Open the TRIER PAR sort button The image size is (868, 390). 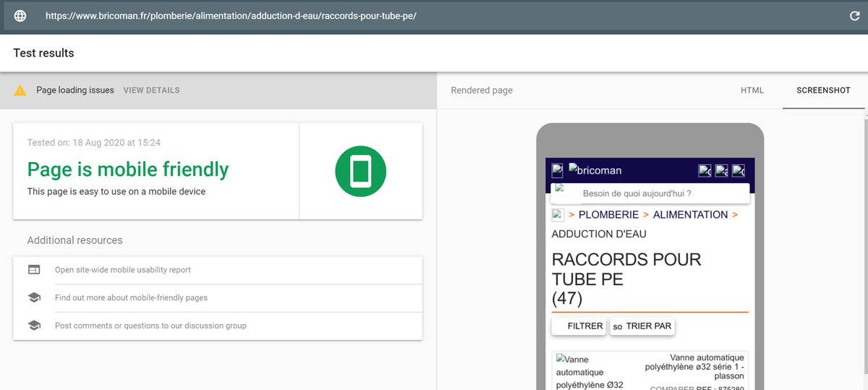[642, 326]
